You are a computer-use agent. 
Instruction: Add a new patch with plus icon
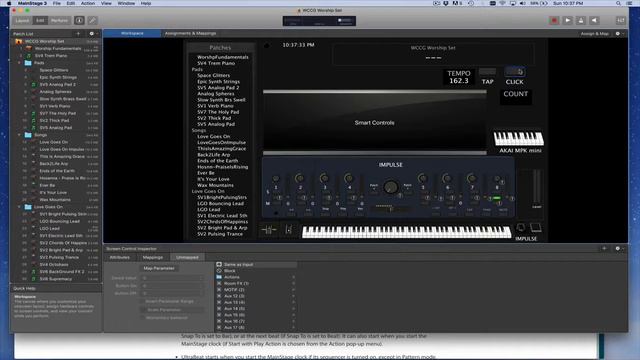78,33
